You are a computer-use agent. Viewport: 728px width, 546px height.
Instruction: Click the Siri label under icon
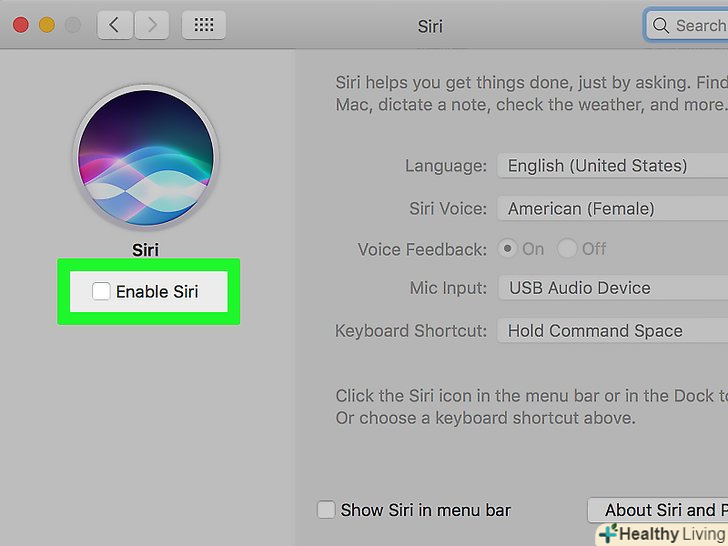pyautogui.click(x=146, y=250)
